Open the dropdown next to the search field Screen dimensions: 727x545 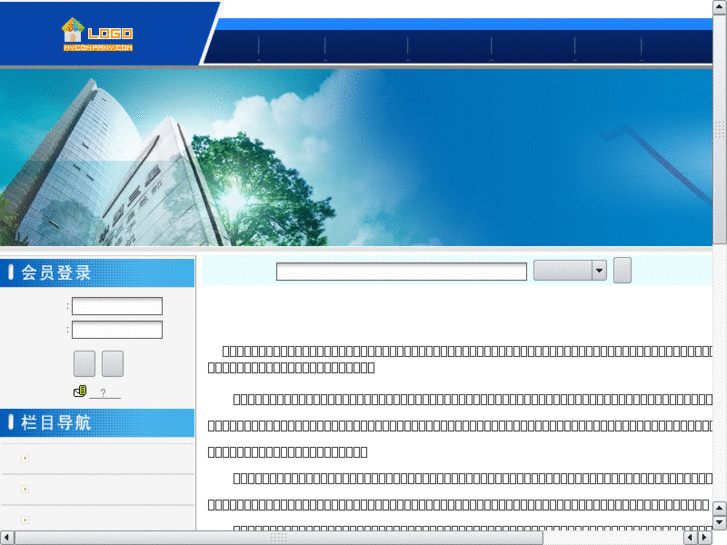click(570, 270)
